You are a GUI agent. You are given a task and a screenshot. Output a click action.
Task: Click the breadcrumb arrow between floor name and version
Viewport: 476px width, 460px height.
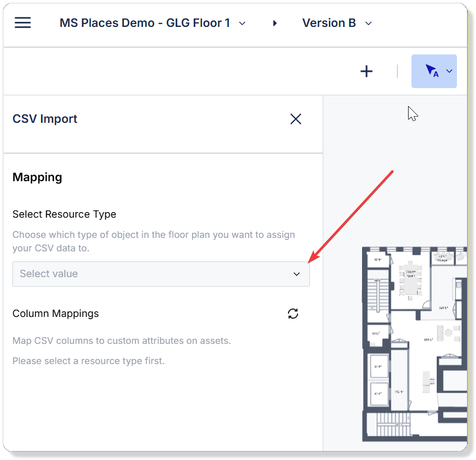pos(274,23)
